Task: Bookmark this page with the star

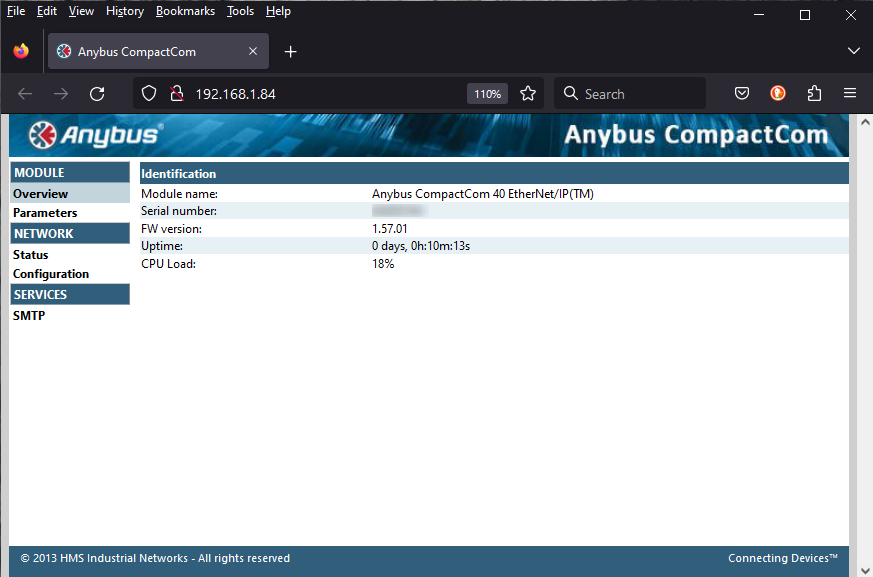Action: tap(528, 94)
